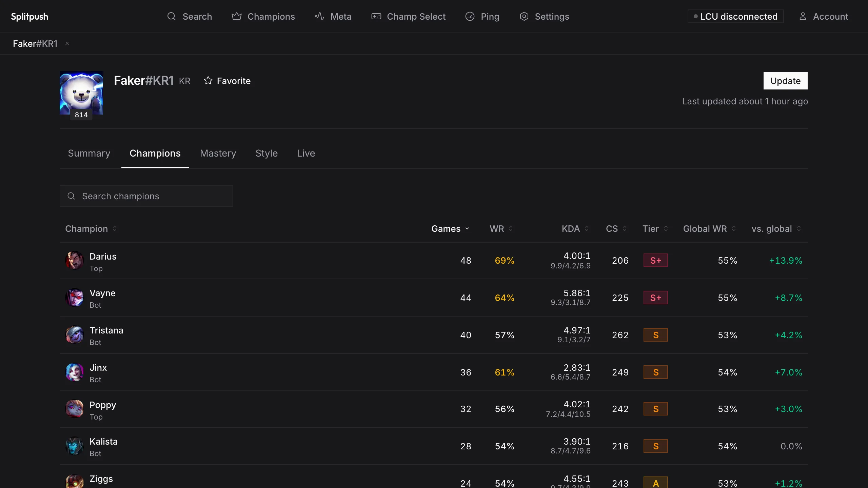Click the 262 CS value for Tristana
The width and height of the screenshot is (868, 488).
(x=620, y=335)
